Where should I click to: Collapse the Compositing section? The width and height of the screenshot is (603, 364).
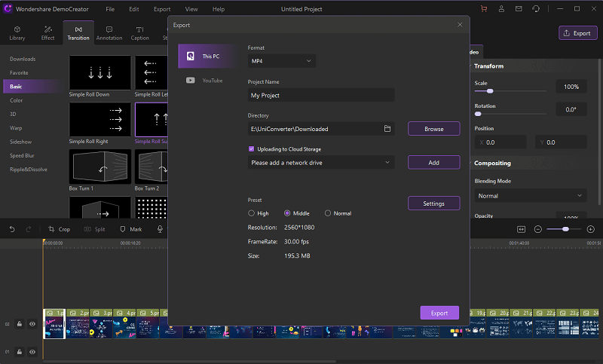coord(492,163)
